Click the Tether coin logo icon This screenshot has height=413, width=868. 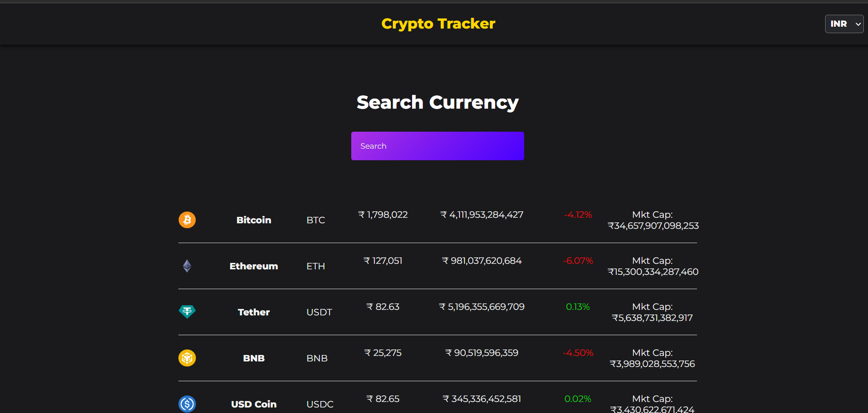coord(187,312)
